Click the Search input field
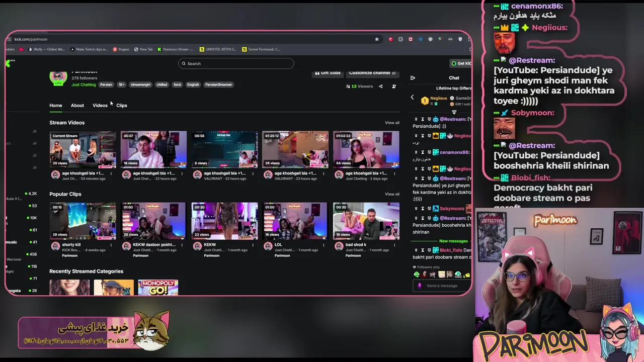This screenshot has height=362, width=644. (235, 63)
